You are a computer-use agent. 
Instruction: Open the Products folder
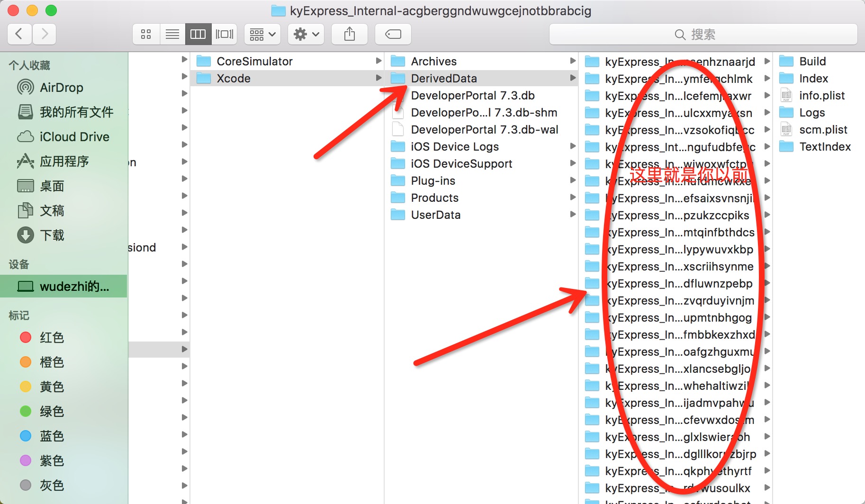click(x=481, y=198)
